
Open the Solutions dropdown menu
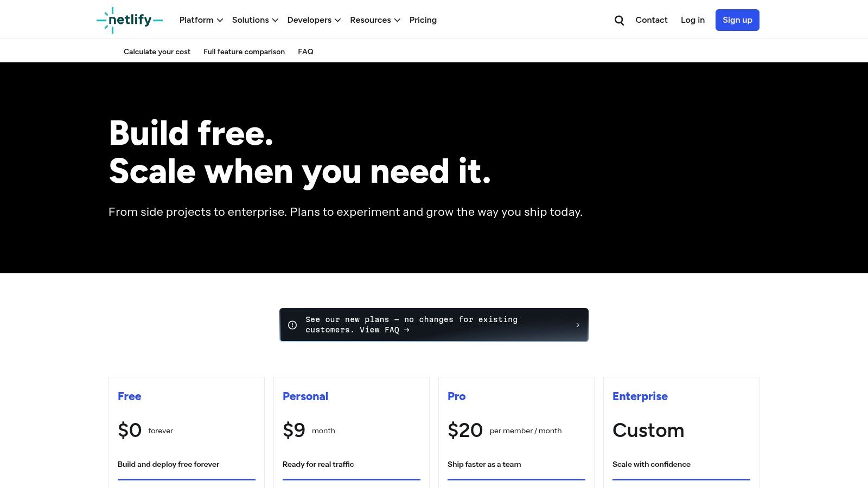[255, 20]
